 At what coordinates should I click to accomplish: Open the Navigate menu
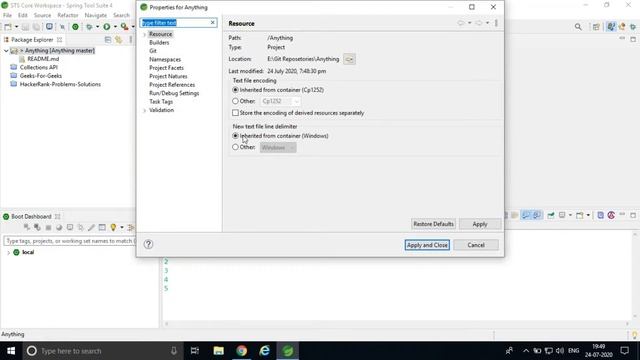[96, 15]
